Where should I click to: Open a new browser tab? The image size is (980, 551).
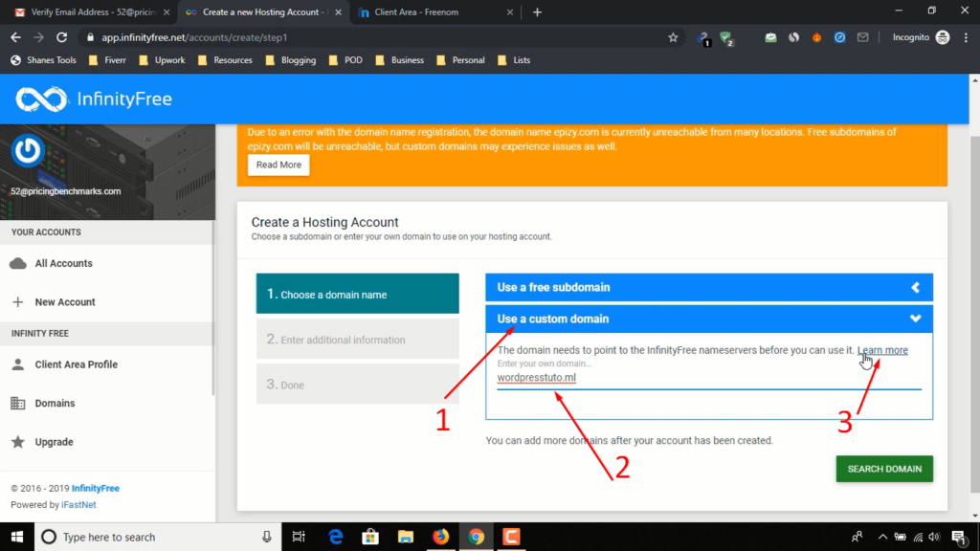click(x=537, y=11)
